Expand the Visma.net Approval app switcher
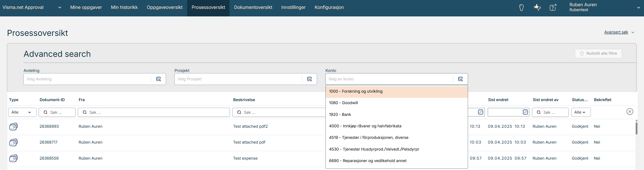Screen dimensions: 644x170 coord(60,8)
